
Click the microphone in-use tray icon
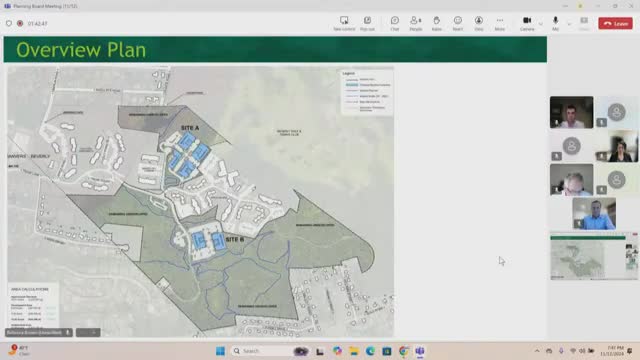tap(561, 351)
